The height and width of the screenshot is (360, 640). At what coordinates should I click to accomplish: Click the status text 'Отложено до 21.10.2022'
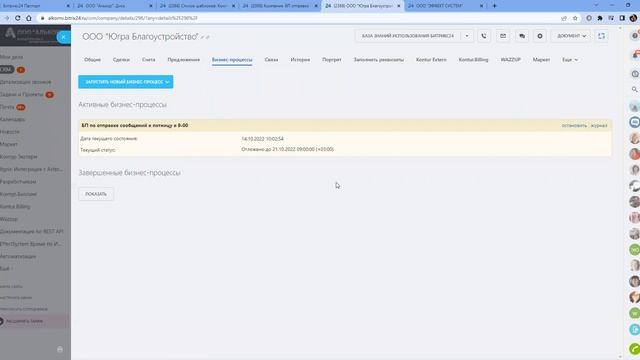(x=287, y=149)
